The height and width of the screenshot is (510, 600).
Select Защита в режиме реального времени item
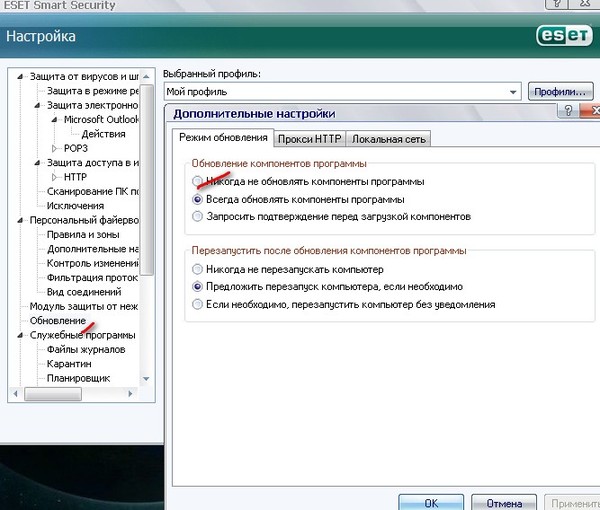(92, 91)
